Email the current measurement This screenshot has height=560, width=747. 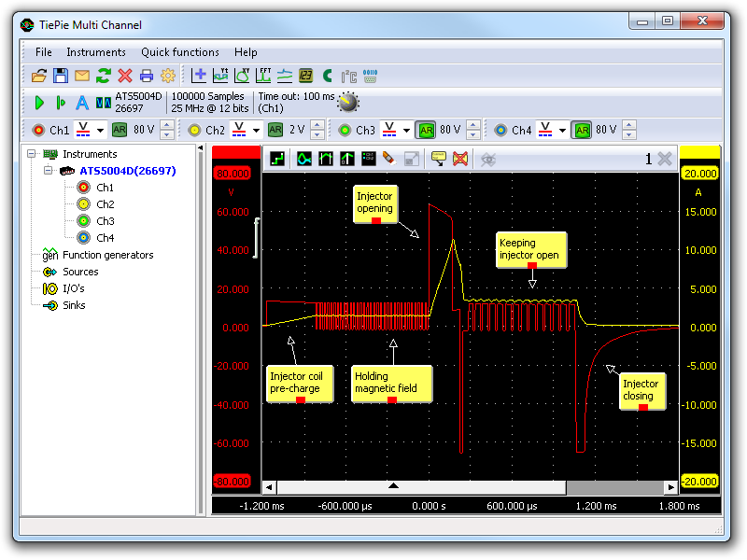coord(82,76)
